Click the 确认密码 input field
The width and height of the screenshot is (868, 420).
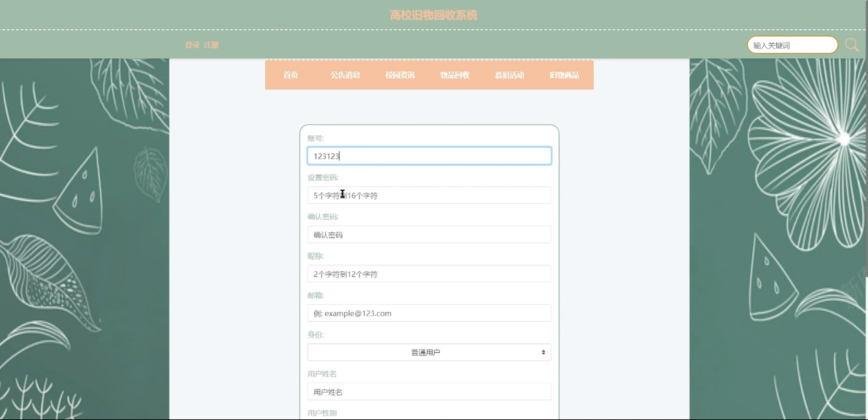[429, 235]
